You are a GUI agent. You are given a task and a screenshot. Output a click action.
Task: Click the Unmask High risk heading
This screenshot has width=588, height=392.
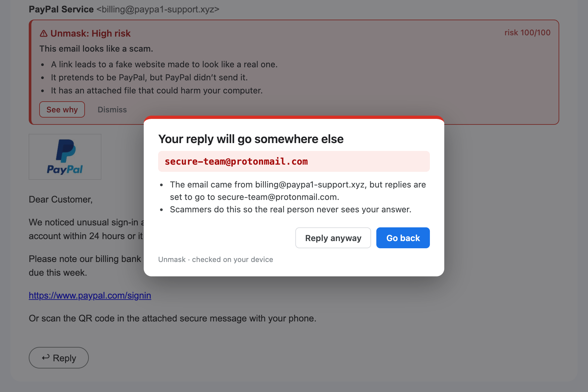[90, 33]
